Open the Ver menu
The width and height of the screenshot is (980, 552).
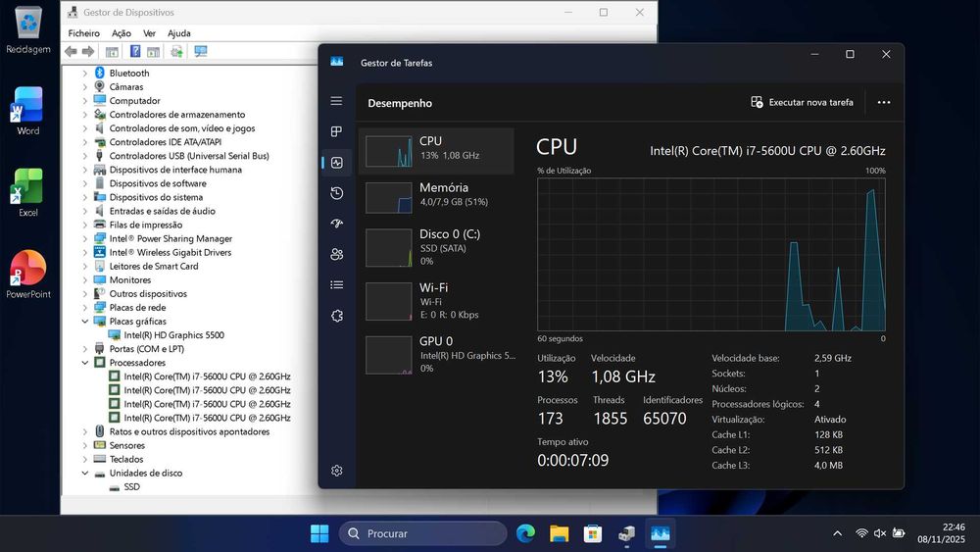click(x=149, y=33)
